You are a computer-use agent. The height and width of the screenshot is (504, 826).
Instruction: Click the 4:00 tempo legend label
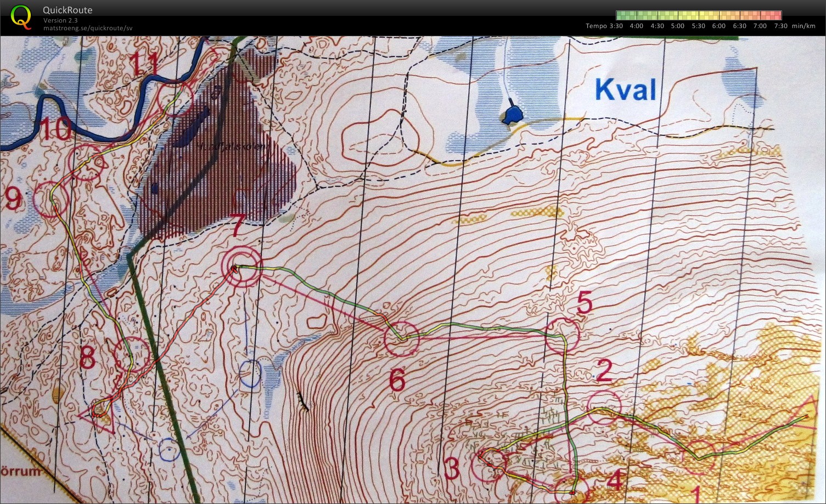coord(637,26)
